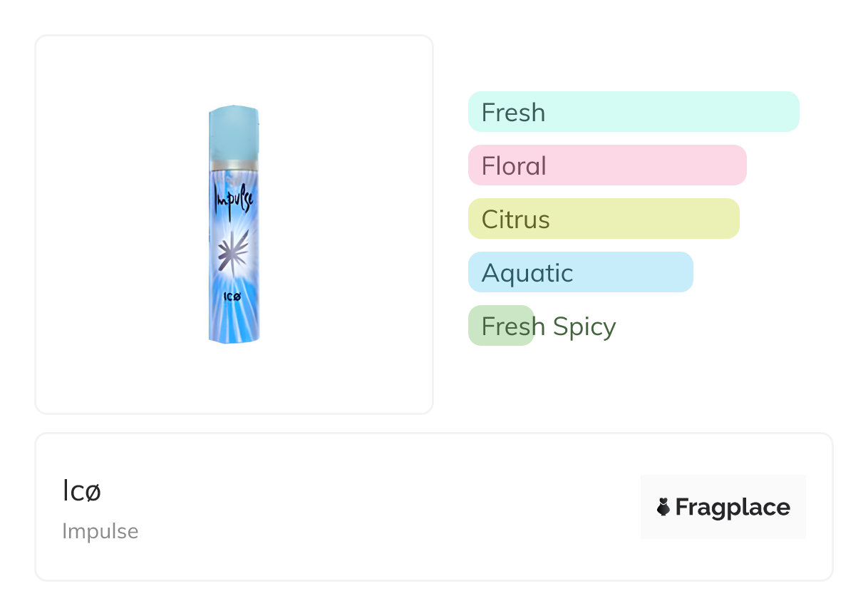Viewport: 868px width, 616px height.
Task: Open the Impulse Icø product image
Action: click(234, 224)
